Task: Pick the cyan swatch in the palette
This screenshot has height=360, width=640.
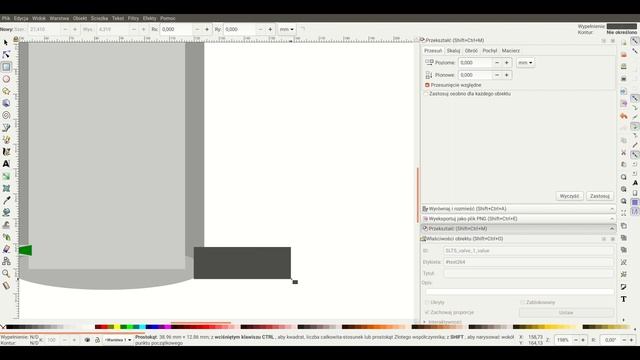Action: (142, 327)
